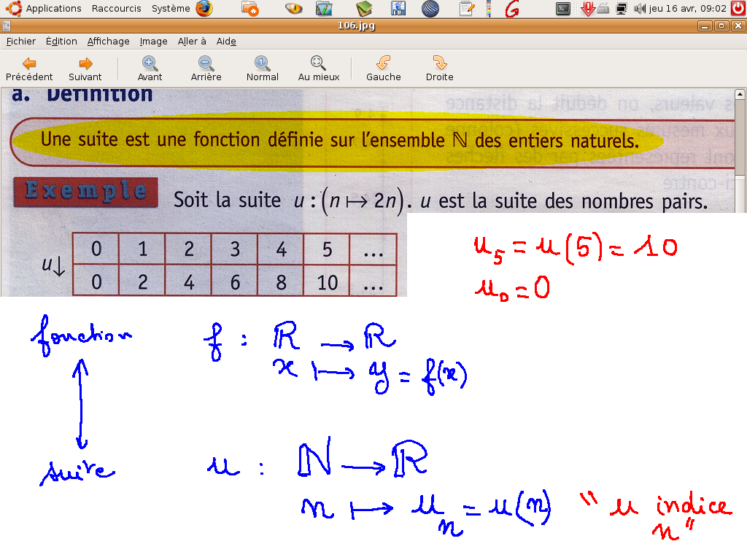
Task: Go to next image with Suivant
Action: [85, 69]
